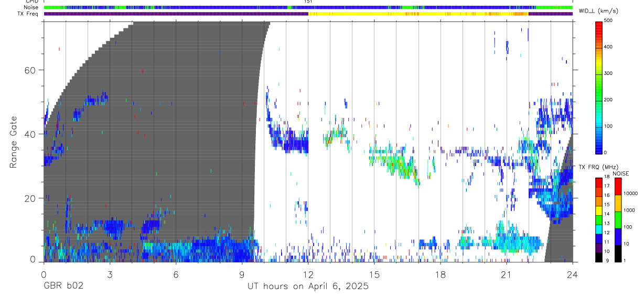Click the spectral width colorbar label "200"
The width and height of the screenshot is (644, 297).
[609, 100]
